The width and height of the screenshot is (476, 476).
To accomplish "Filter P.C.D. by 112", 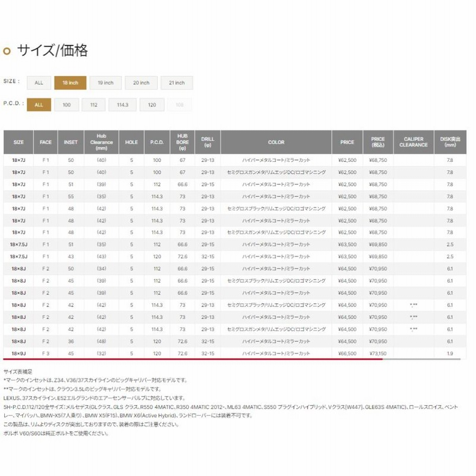I will (x=93, y=105).
